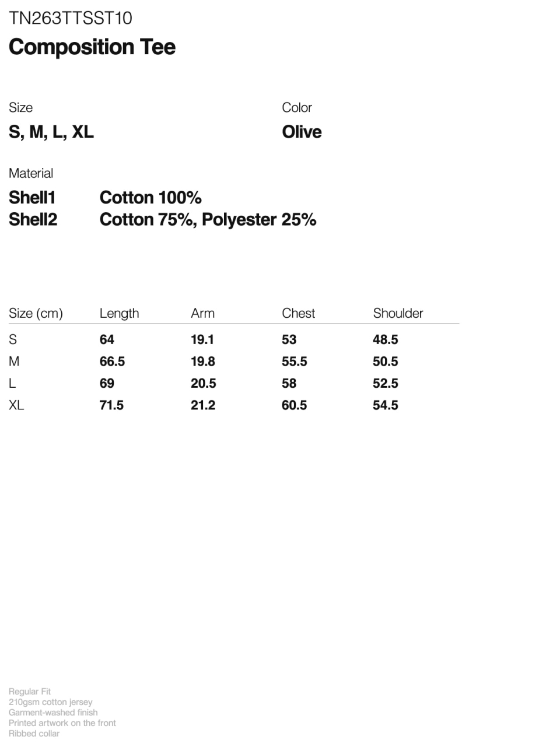The width and height of the screenshot is (560, 747).
Task: Click the Arm column header
Action: tap(203, 314)
